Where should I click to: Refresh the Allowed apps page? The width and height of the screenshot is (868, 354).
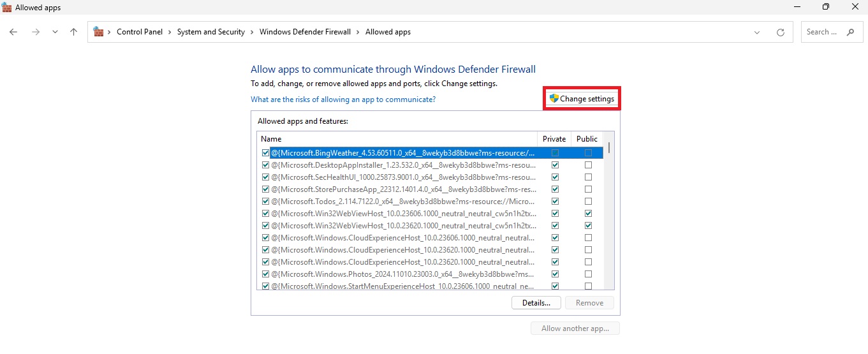pos(780,32)
